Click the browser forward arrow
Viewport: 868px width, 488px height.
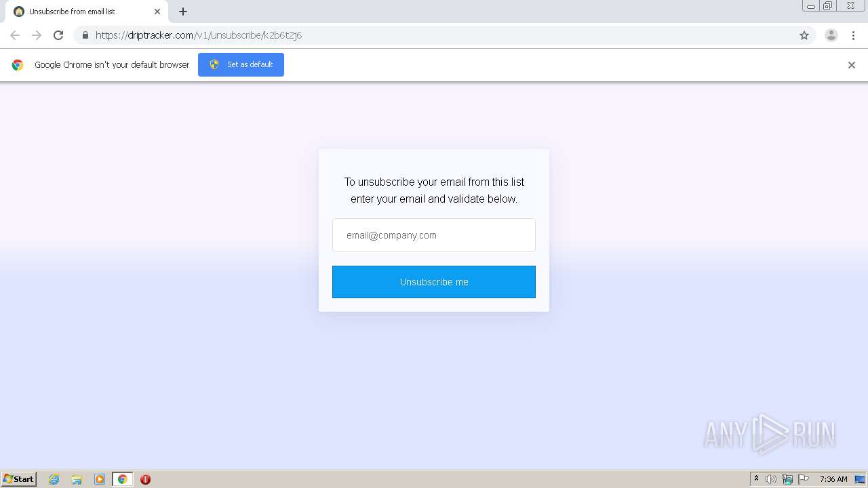(37, 35)
